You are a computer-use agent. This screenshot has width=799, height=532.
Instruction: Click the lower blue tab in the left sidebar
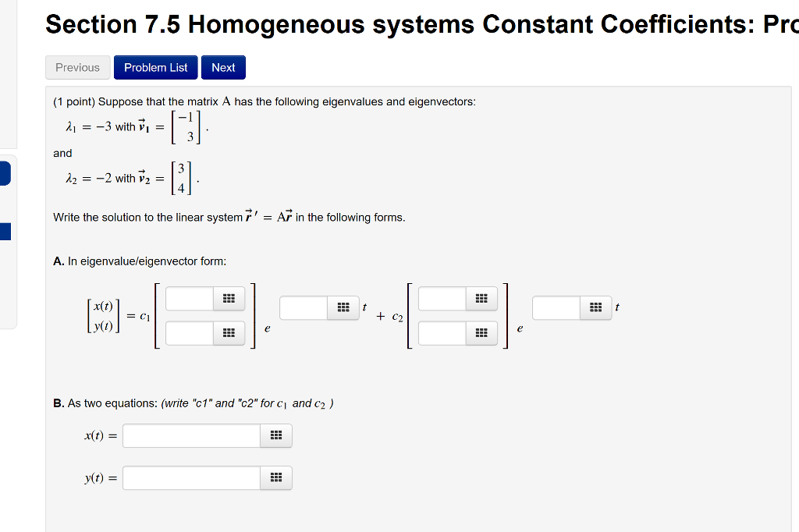(x=3, y=232)
